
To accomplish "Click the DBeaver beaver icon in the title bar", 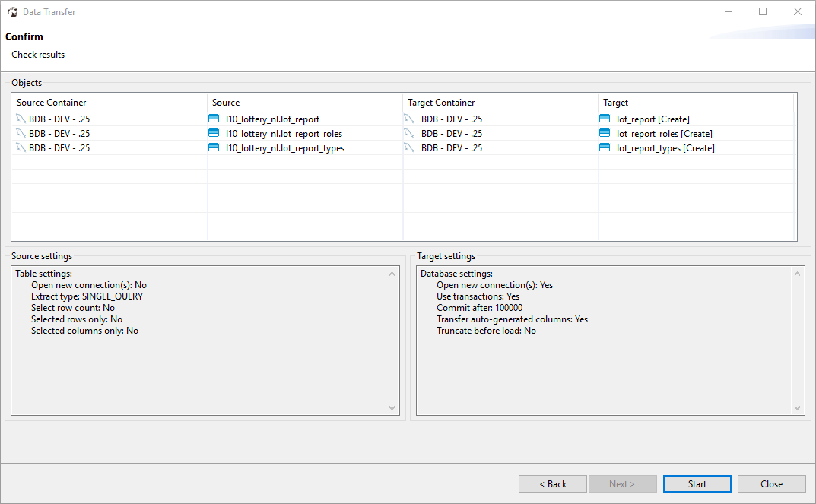I will coord(13,11).
